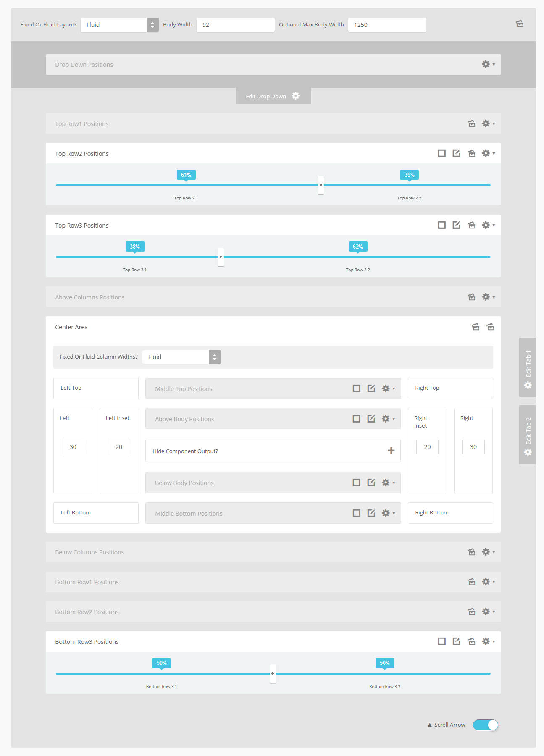Screen dimensions: 544x756
Task: Open the Drop Down Positions gear menu
Action: pos(488,64)
